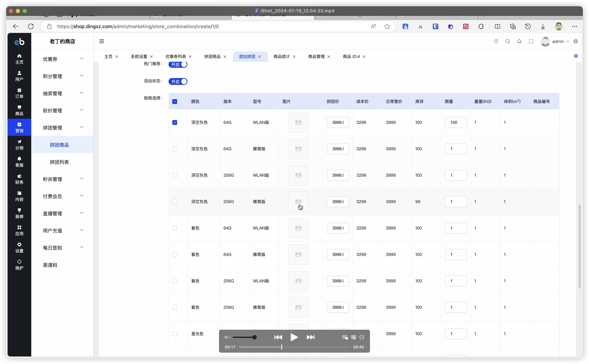Viewport: 589px width, 364px height.
Task: Switch to the 商品统计 tab
Action: 281,56
